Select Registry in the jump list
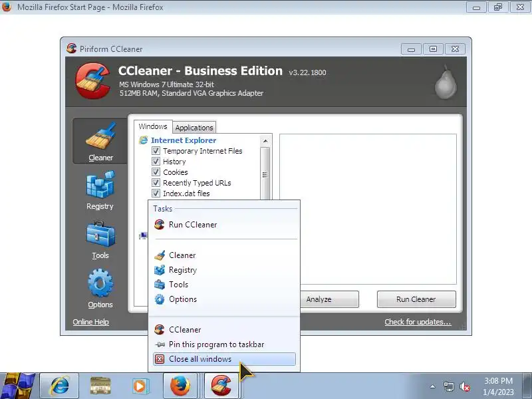 click(x=224, y=270)
